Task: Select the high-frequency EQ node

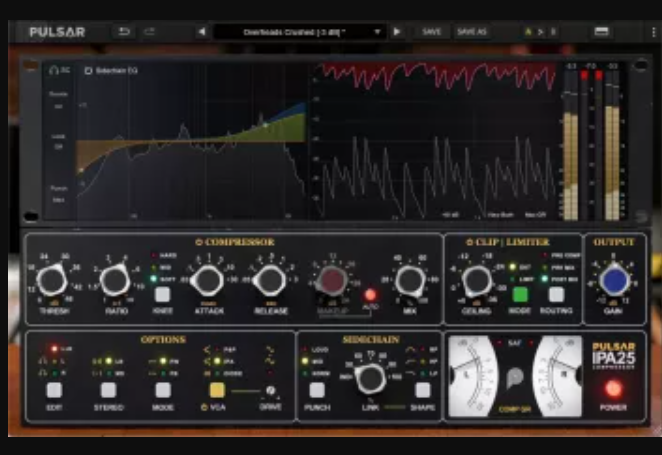Action: pyautogui.click(x=265, y=125)
